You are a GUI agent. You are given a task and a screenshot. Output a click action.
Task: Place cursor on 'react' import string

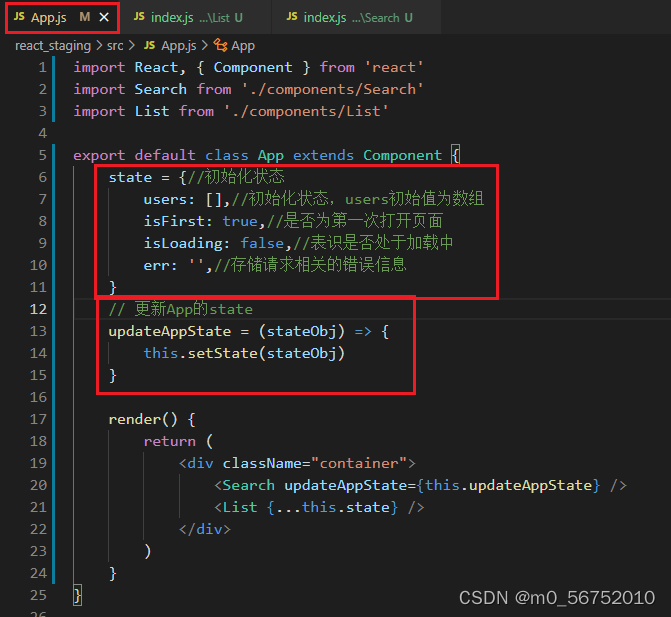click(394, 68)
